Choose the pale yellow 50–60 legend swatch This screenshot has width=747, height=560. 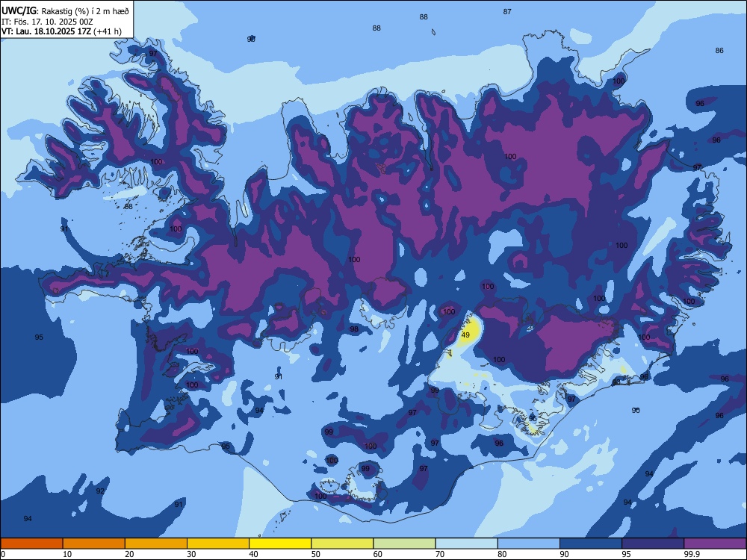(x=343, y=544)
